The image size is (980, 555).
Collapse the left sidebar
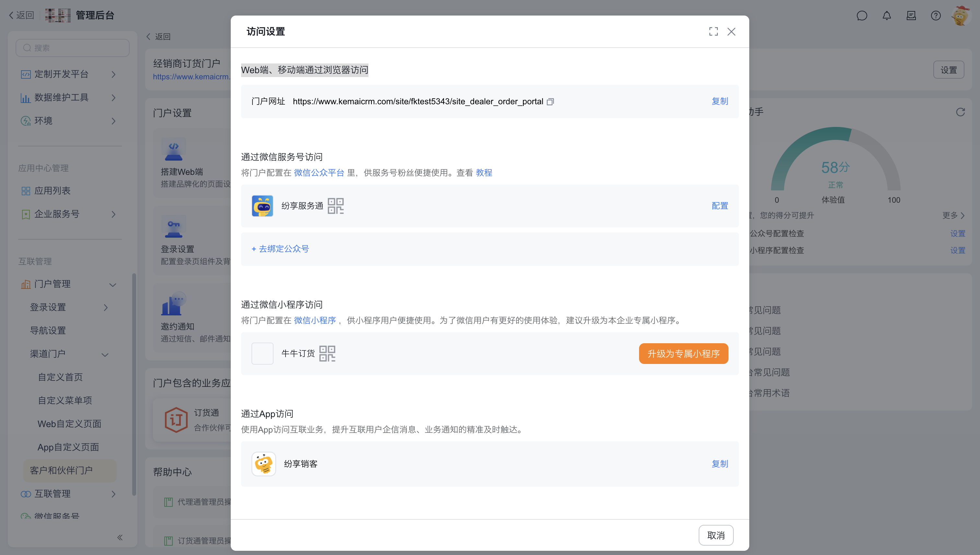click(x=120, y=538)
